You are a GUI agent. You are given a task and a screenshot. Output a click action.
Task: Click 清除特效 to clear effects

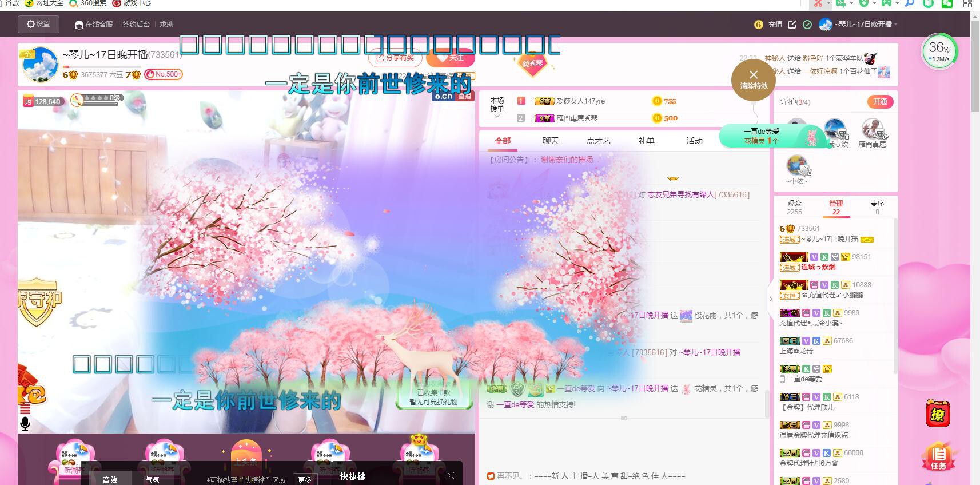point(754,80)
